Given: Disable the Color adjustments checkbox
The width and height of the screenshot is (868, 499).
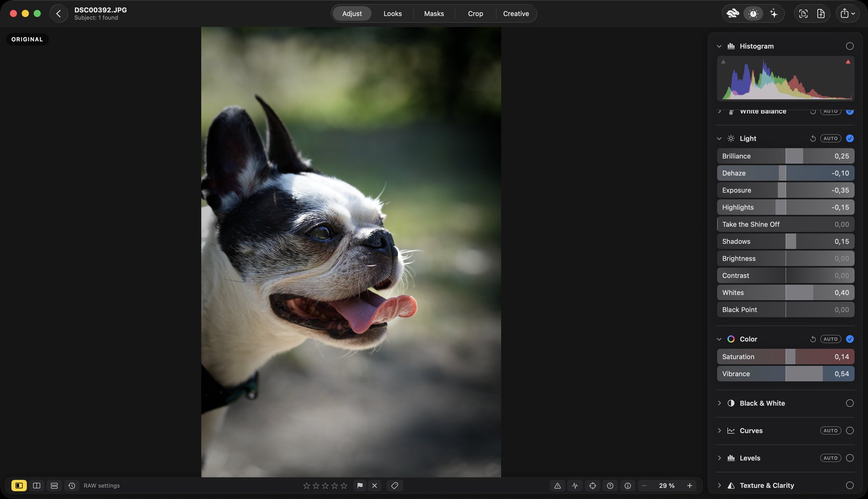Looking at the screenshot, I should tap(850, 339).
